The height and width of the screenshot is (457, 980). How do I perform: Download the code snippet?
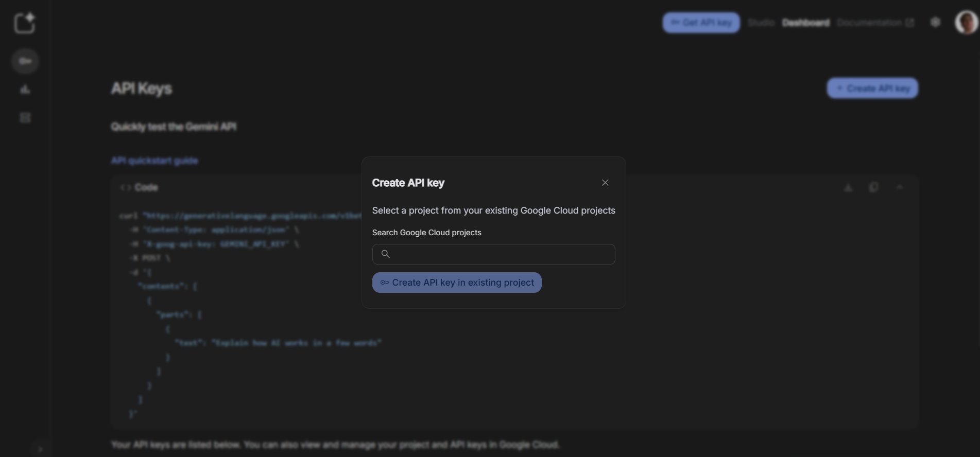coord(848,188)
